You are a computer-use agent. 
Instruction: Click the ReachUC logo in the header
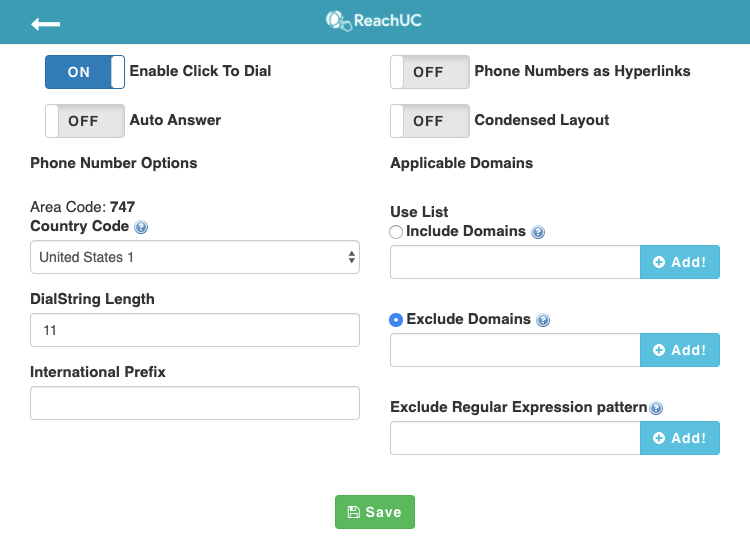374,21
